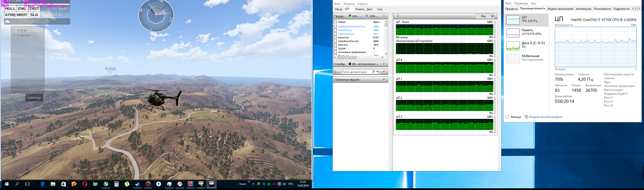Open Resource Monitor Файл menu

337,4
